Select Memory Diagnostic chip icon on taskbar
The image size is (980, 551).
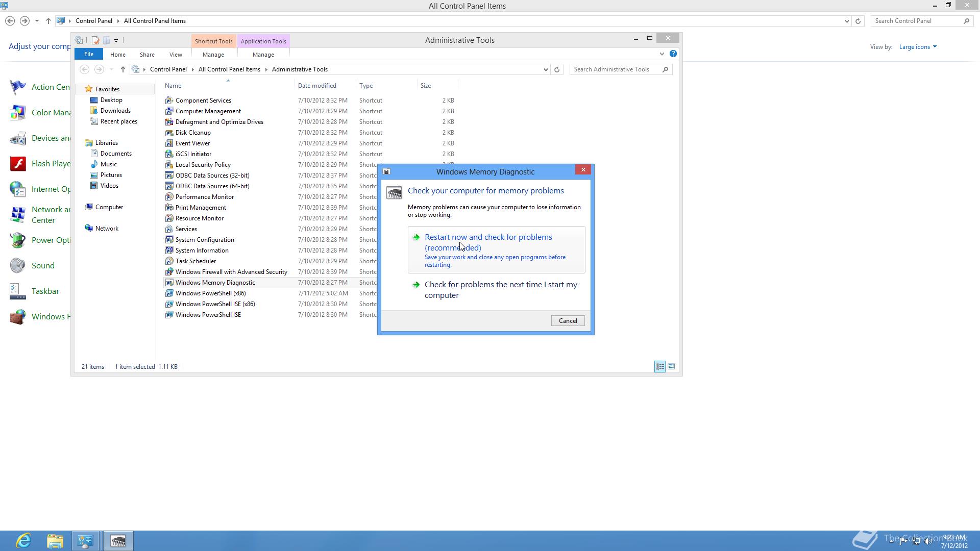pos(118,541)
